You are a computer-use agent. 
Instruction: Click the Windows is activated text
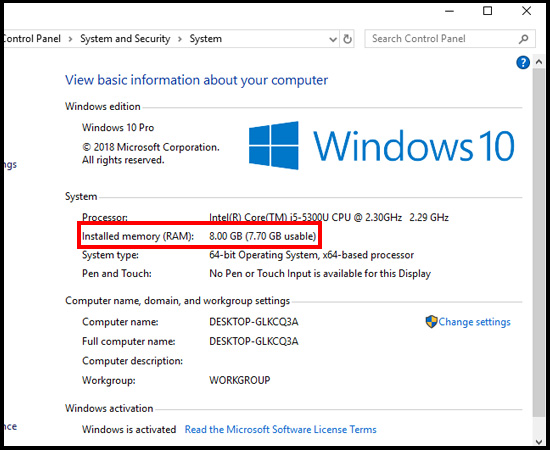point(129,429)
